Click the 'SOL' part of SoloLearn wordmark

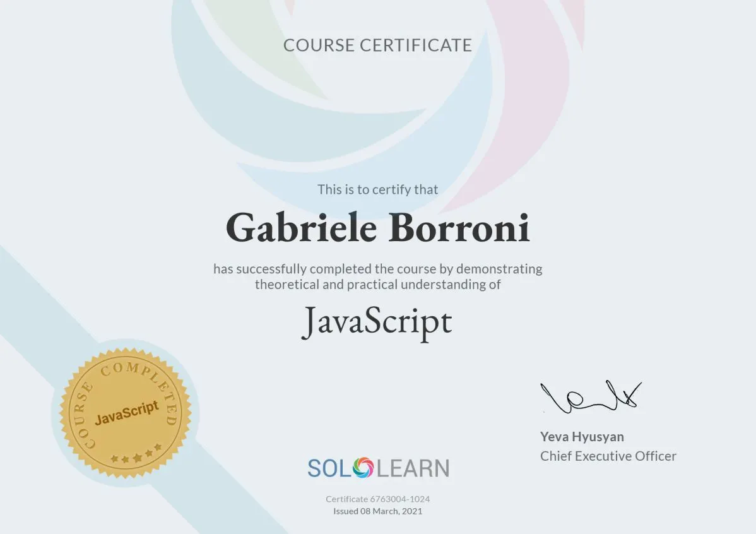pos(330,468)
